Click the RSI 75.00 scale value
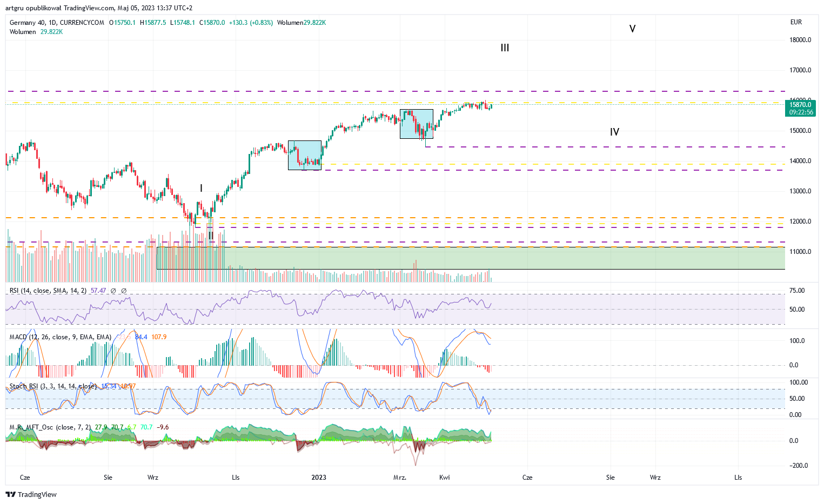The width and height of the screenshot is (824, 504). tap(797, 291)
